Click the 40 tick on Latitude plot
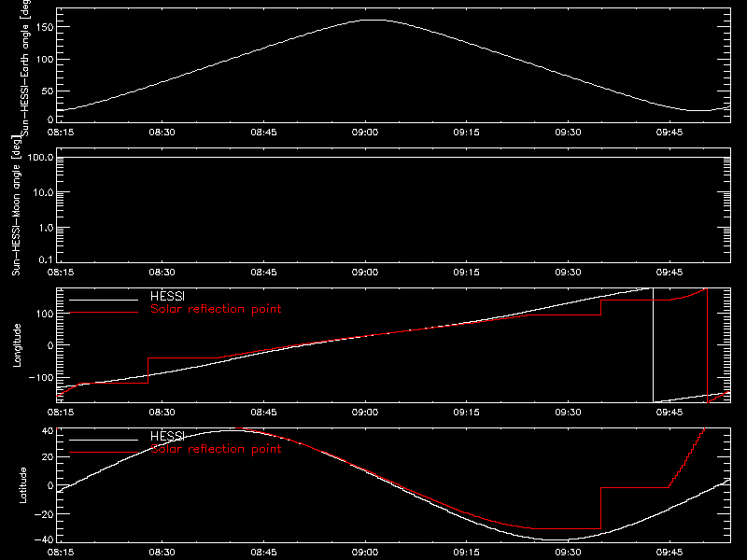Screen dimensions: 747x560 coord(48,430)
